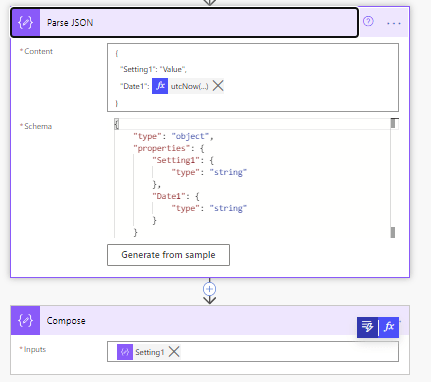Remove the utcNow expression token
Viewport: 431px width, 382px height.
218,86
